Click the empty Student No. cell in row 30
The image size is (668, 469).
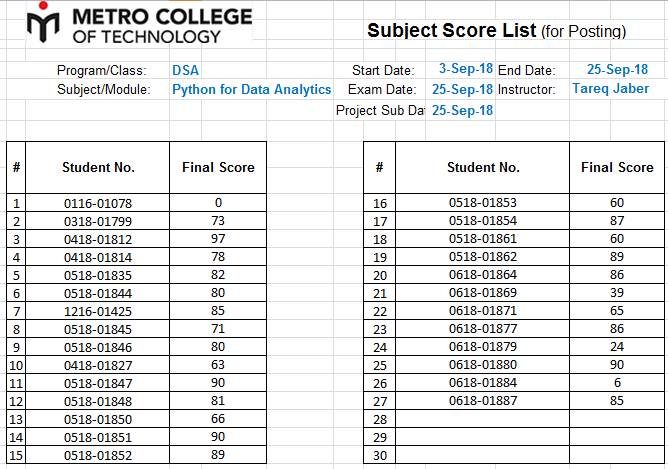pyautogui.click(x=483, y=455)
